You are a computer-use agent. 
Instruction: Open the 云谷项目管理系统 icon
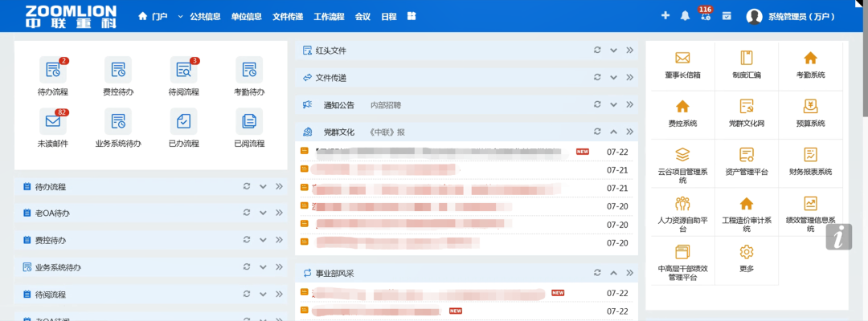point(682,155)
